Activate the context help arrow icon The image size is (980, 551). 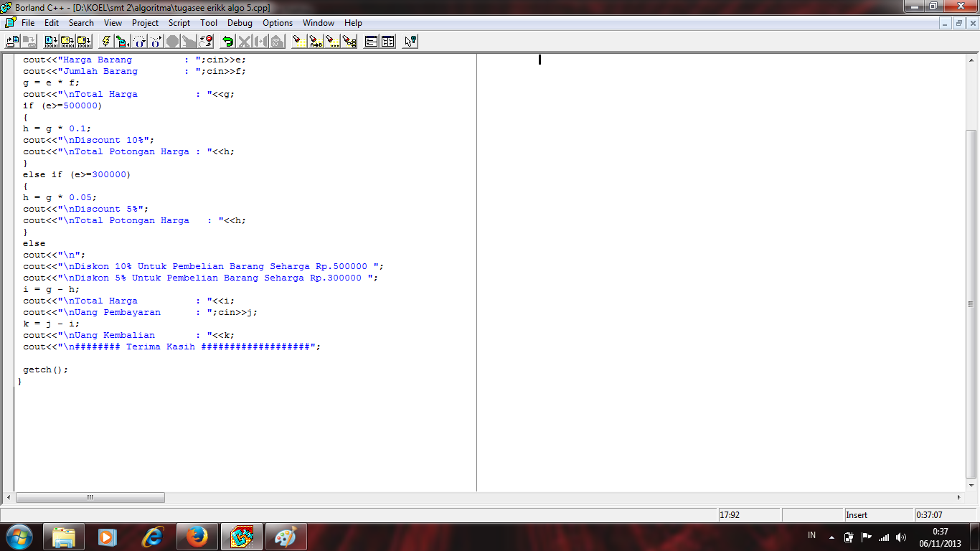pos(408,41)
